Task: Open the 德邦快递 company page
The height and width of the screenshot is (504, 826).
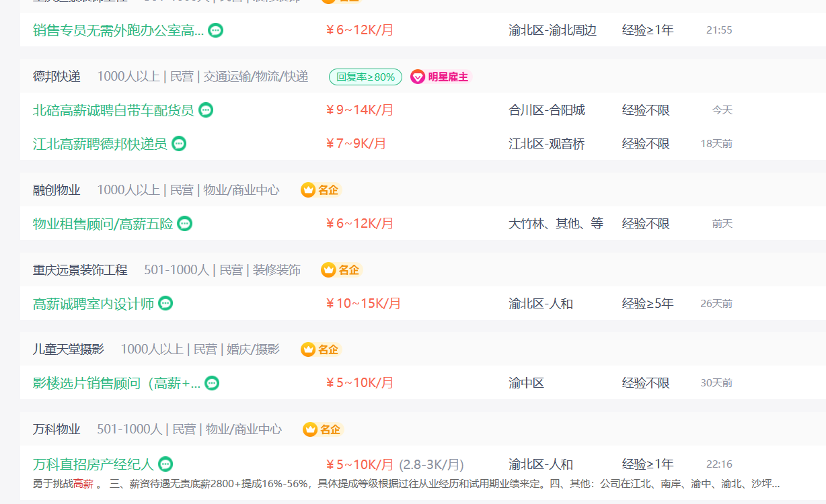Action: coord(57,77)
